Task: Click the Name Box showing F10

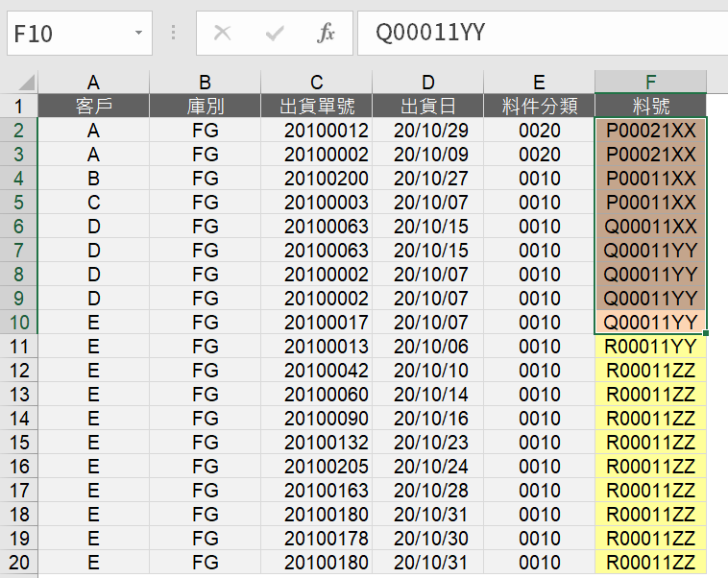Action: (80, 34)
